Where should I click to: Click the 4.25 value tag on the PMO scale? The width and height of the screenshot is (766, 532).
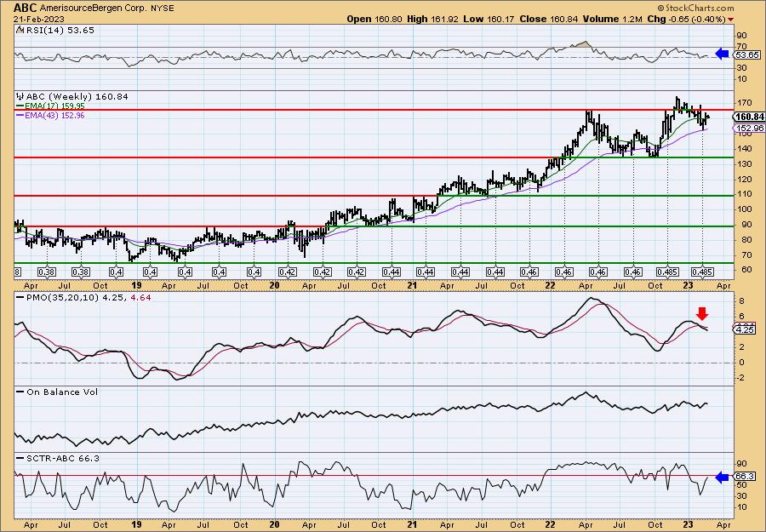pos(745,329)
